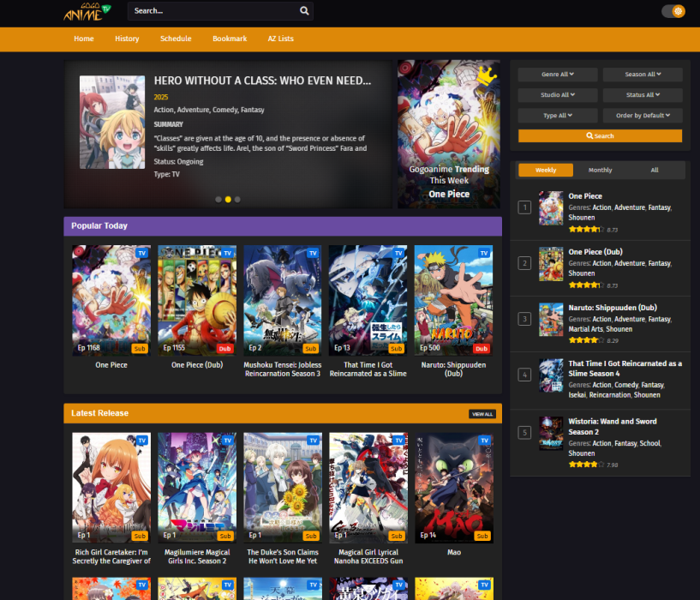Open the Bookmark menu item
Viewport: 700px width, 600px height.
[x=230, y=39]
